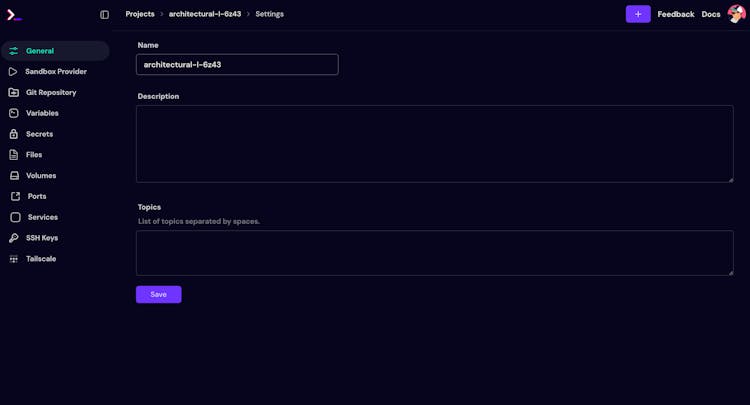Go to Projects in breadcrumb
Screen dimensions: 750x405
click(x=140, y=14)
